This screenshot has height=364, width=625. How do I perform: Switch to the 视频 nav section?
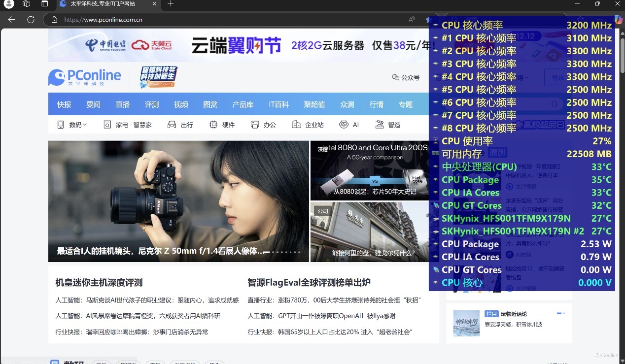181,104
